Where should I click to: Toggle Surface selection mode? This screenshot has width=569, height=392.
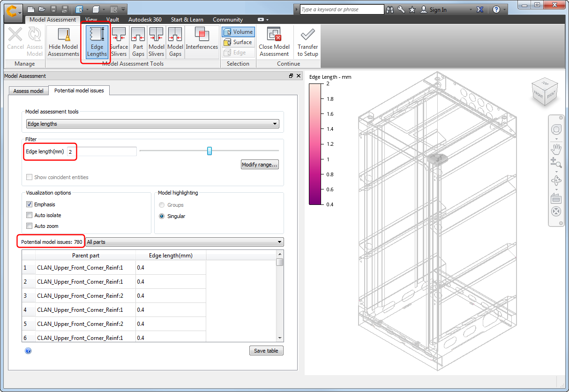click(x=238, y=42)
